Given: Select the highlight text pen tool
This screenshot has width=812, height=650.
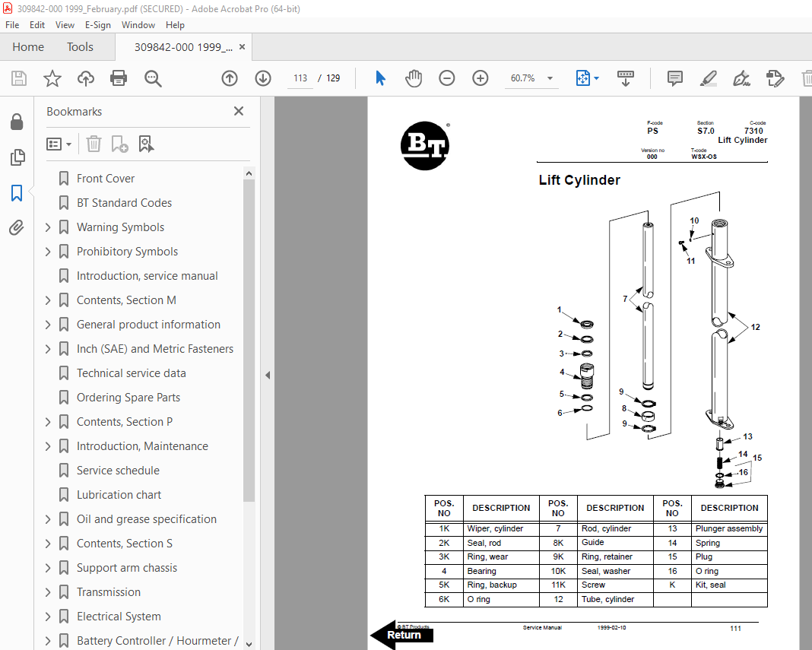Looking at the screenshot, I should (x=708, y=78).
